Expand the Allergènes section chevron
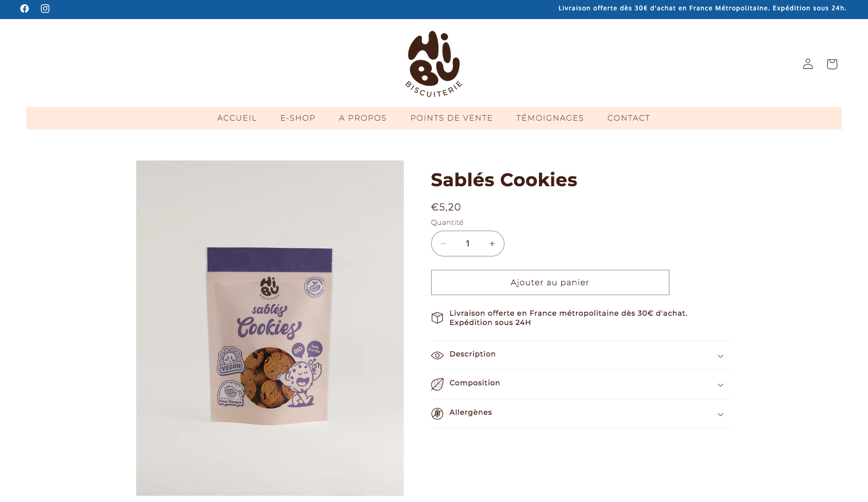868x502 pixels. pos(720,414)
